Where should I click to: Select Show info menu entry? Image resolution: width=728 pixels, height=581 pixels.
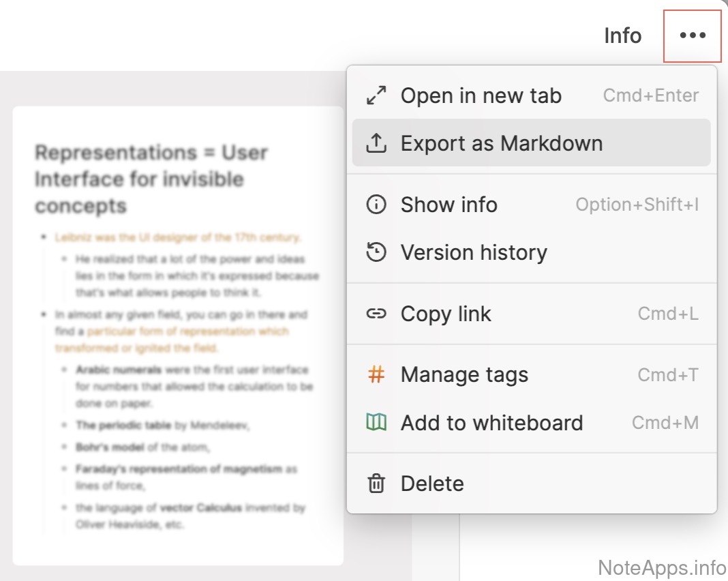coord(449,205)
